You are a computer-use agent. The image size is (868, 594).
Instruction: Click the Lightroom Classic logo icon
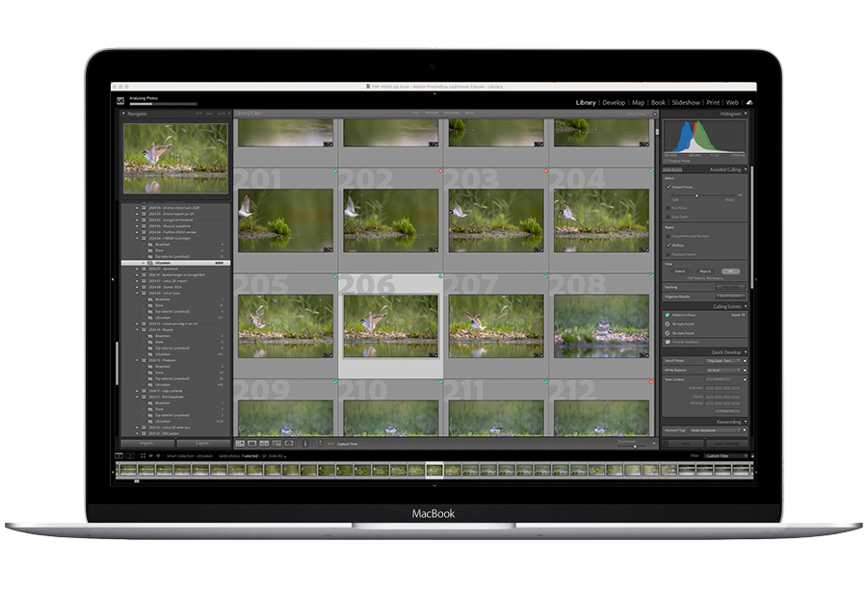[120, 100]
